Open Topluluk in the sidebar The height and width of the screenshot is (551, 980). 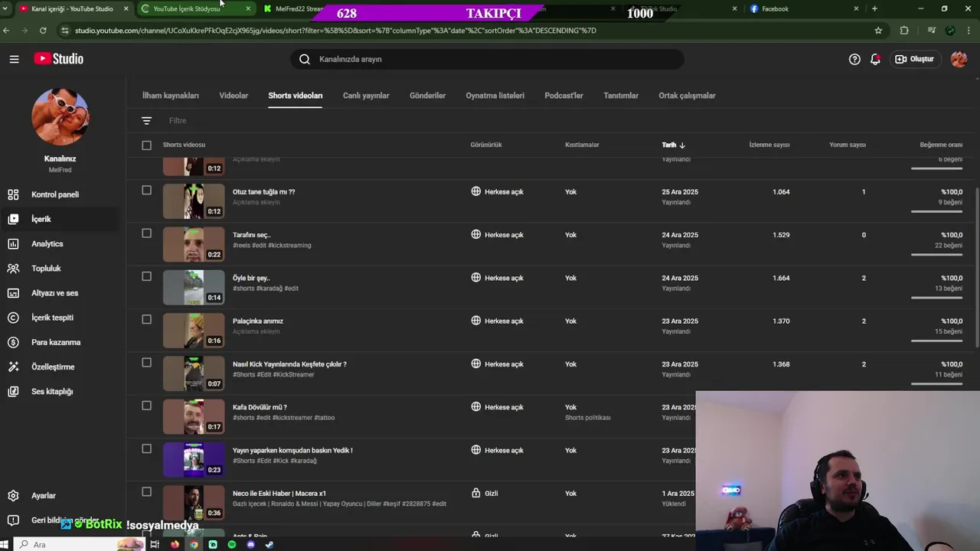[60, 269]
